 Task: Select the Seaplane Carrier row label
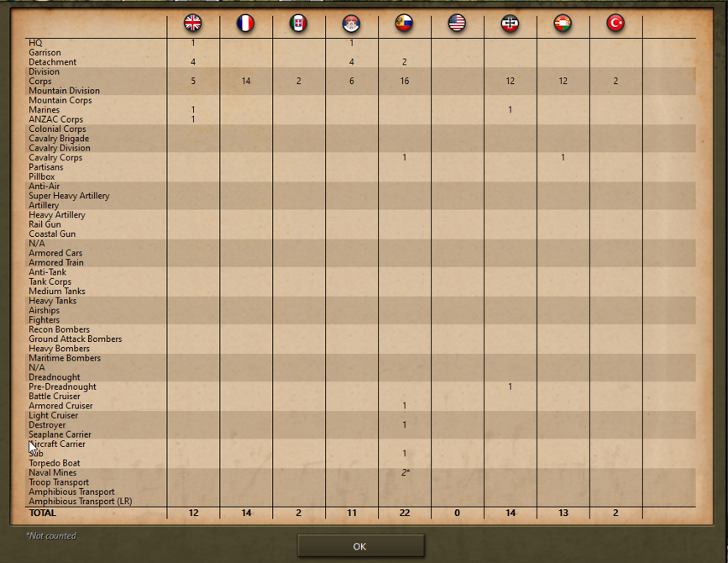(60, 434)
